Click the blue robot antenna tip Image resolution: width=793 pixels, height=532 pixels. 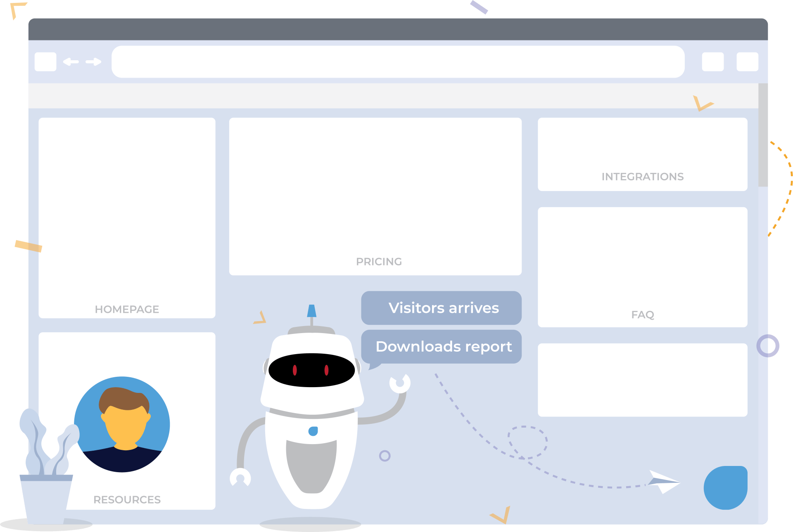(x=312, y=310)
